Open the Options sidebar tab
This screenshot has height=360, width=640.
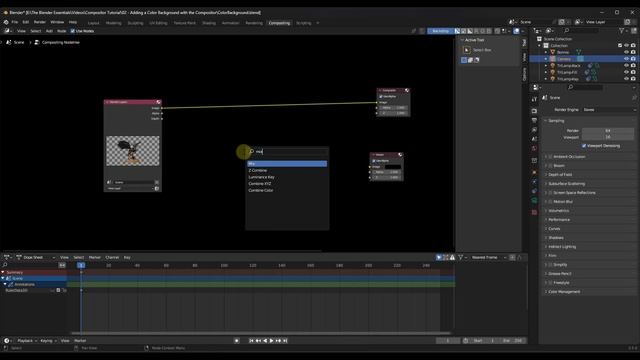pos(524,74)
